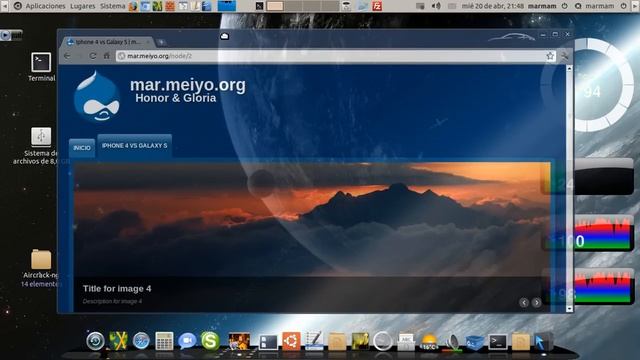Screen dimensions: 640x360
Task: Open the USB filesystem drive desktop icon
Action: click(x=41, y=146)
